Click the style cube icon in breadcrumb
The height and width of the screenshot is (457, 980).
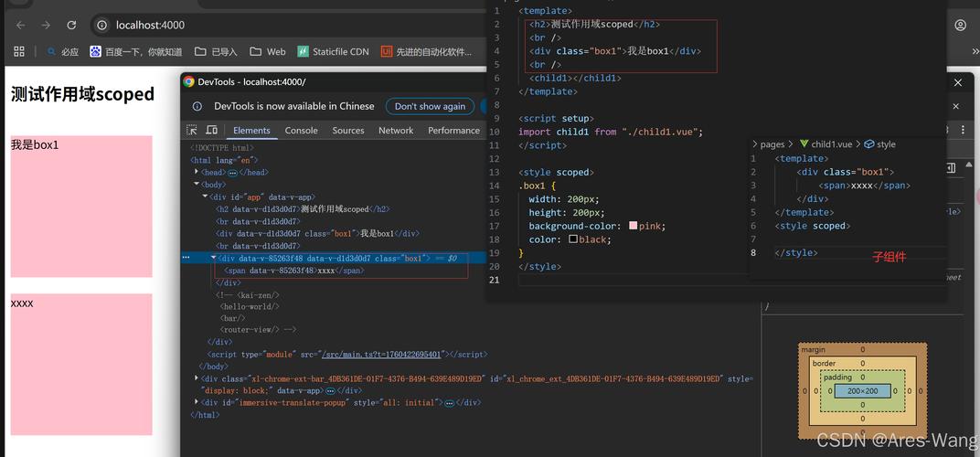click(x=868, y=143)
